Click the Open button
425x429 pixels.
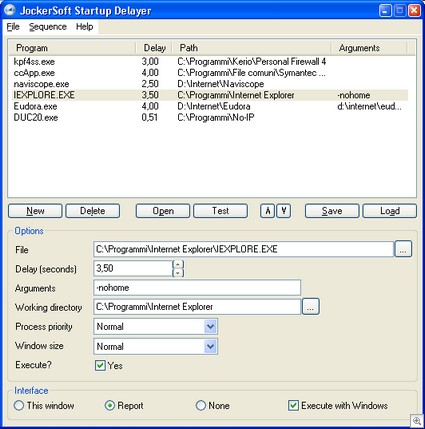tap(163, 211)
